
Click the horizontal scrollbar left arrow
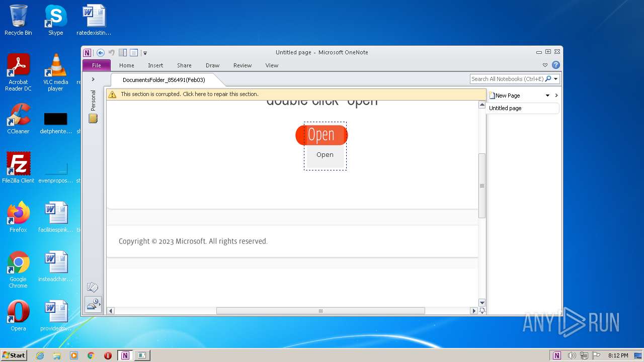coord(111,311)
